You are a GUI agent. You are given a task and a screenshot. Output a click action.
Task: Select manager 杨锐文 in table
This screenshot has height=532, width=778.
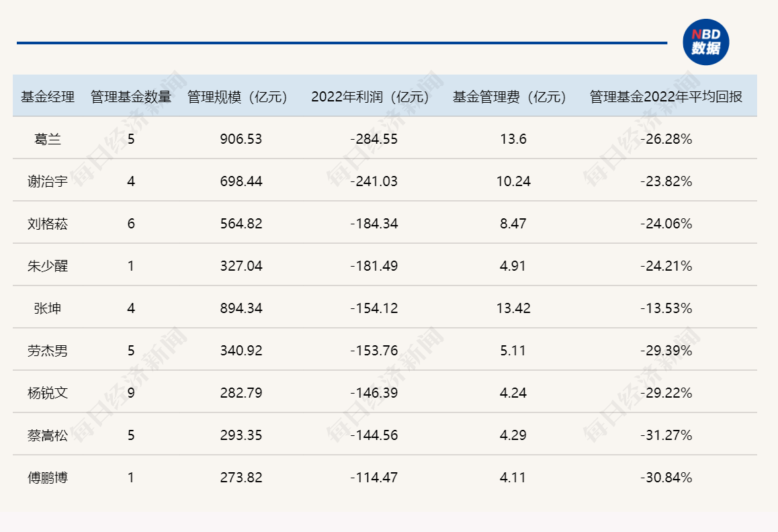48,393
